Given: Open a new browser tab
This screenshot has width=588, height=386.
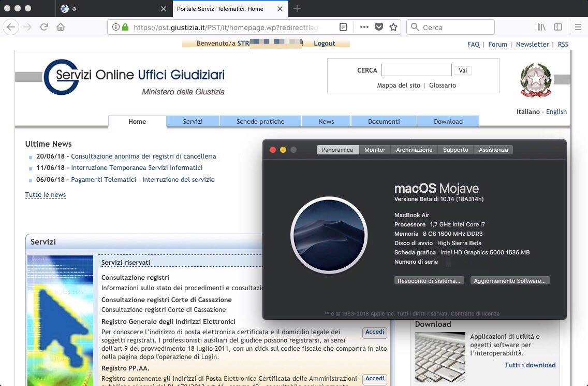Looking at the screenshot, I should coord(297,8).
